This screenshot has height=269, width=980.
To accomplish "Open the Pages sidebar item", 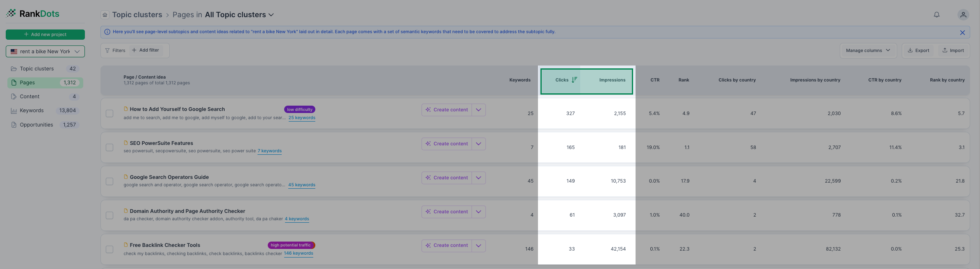I will (45, 83).
